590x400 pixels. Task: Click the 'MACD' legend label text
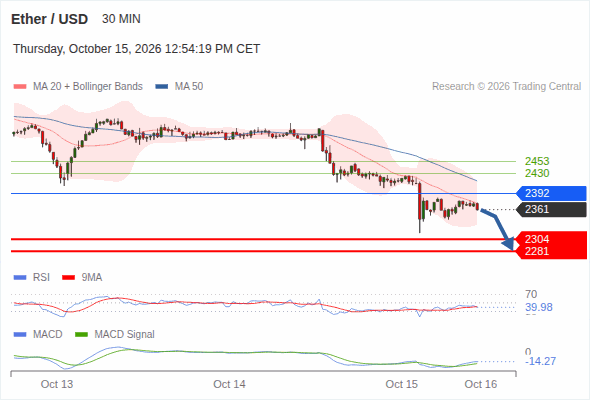click(x=48, y=334)
